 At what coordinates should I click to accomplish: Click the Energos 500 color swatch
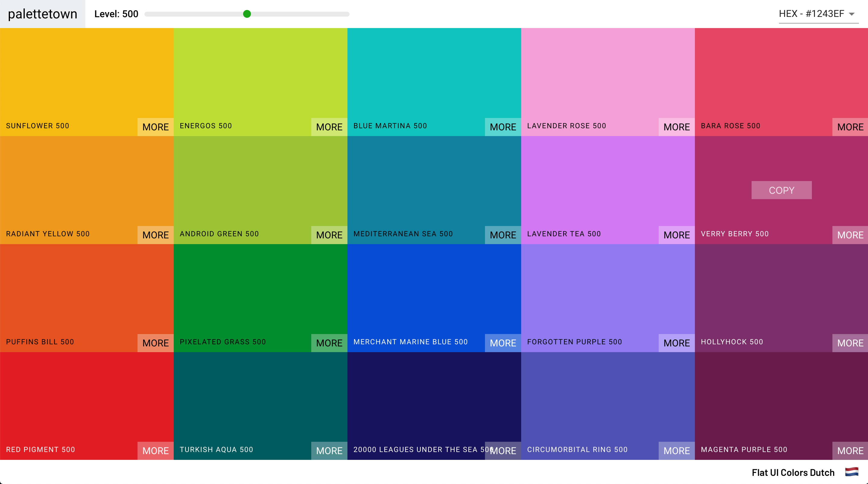tap(260, 74)
